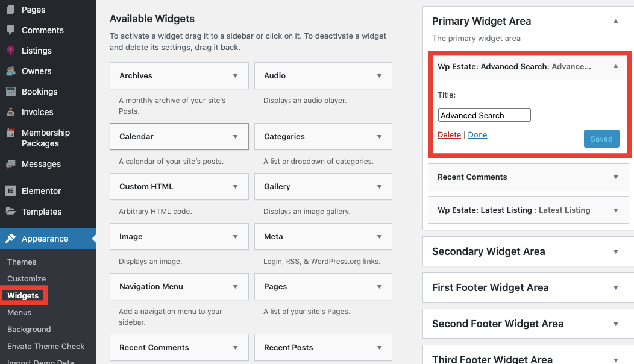
Task: Open the Widgets submenu item
Action: click(x=23, y=296)
